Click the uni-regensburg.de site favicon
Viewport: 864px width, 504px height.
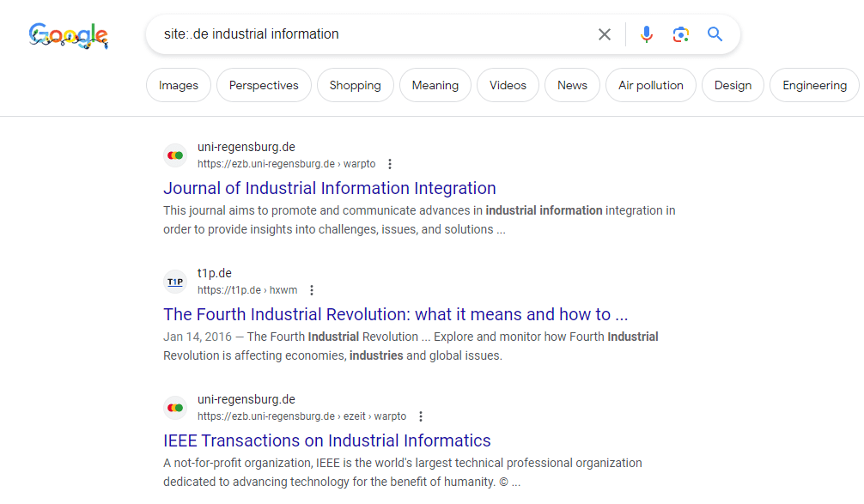pos(175,155)
